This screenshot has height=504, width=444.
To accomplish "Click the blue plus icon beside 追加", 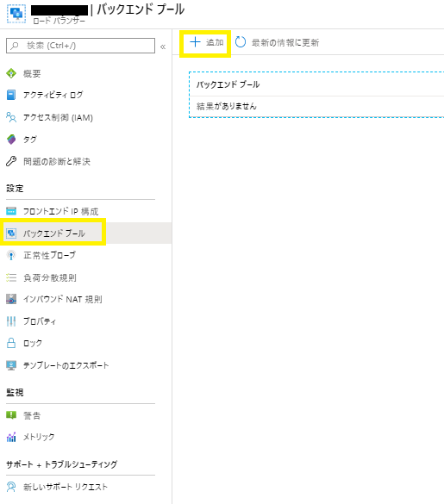I will (196, 42).
